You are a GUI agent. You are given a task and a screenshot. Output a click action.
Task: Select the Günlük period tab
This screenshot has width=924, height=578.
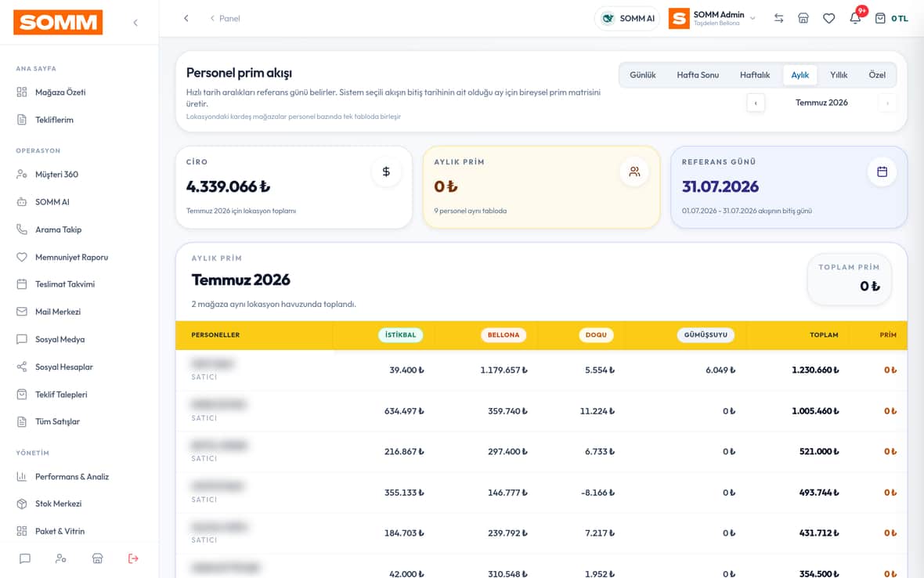click(642, 75)
